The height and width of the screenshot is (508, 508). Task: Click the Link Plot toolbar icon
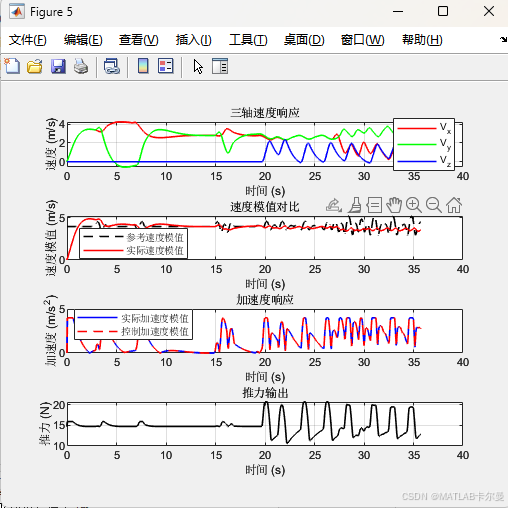point(112,66)
